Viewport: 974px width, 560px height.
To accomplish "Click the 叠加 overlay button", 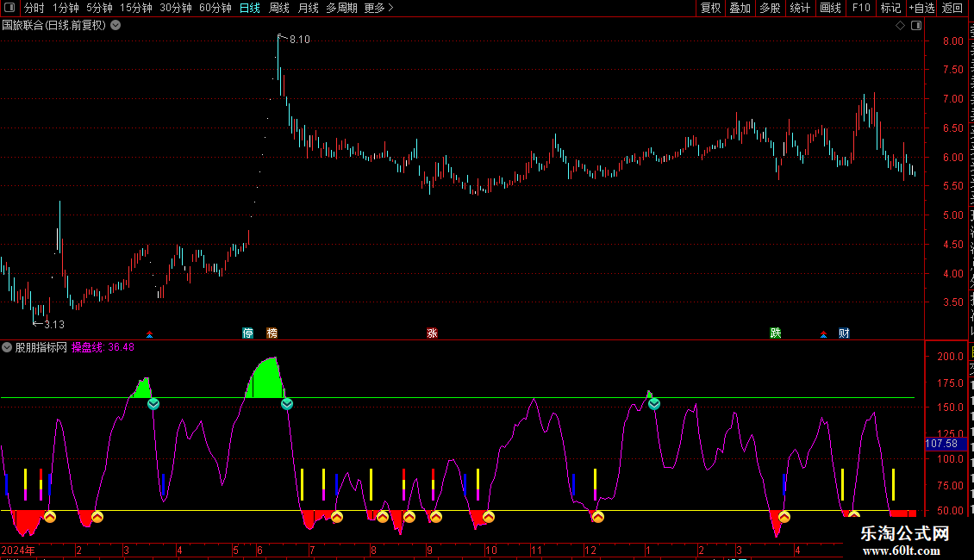I will 740,8.
